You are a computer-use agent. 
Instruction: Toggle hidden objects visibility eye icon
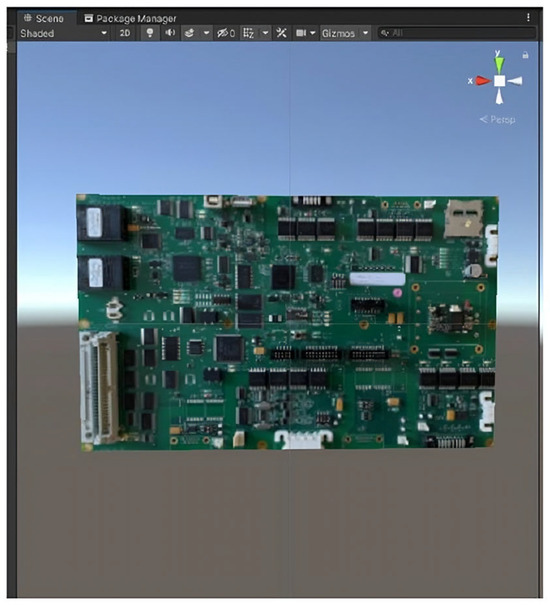pyautogui.click(x=225, y=33)
